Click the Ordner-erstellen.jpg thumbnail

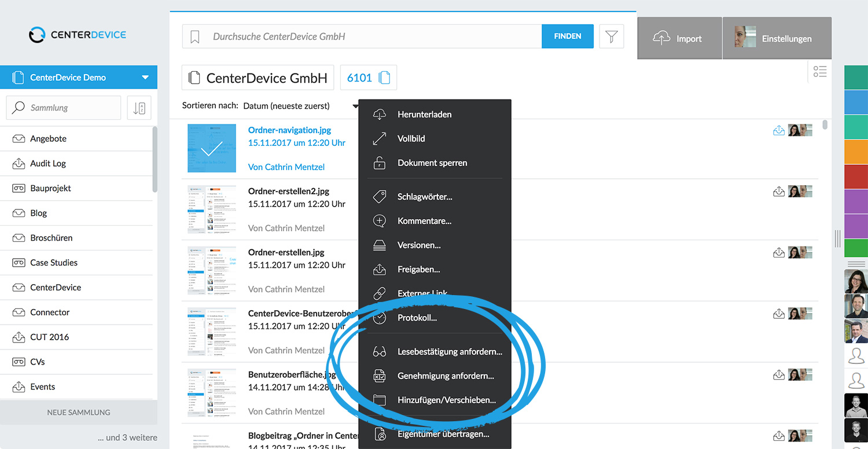coord(212,271)
